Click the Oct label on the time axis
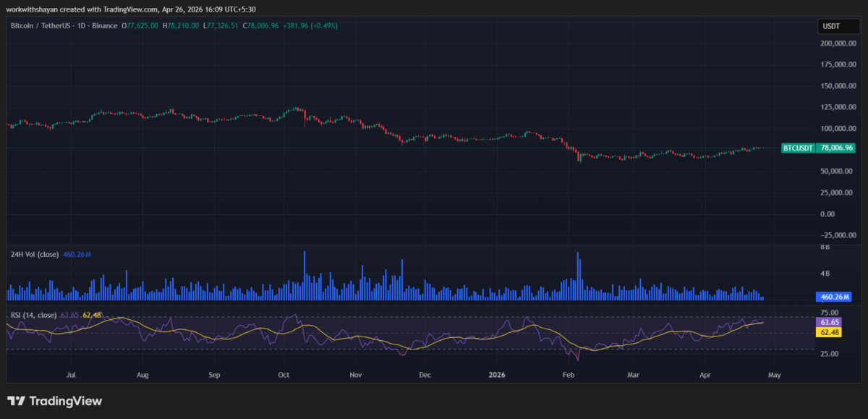Image resolution: width=868 pixels, height=419 pixels. 284,376
